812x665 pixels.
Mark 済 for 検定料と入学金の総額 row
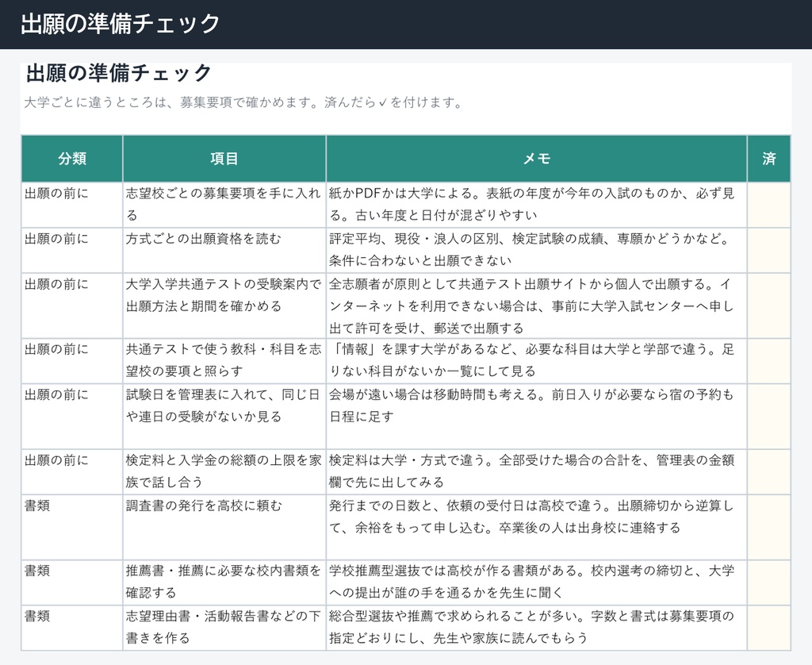769,472
